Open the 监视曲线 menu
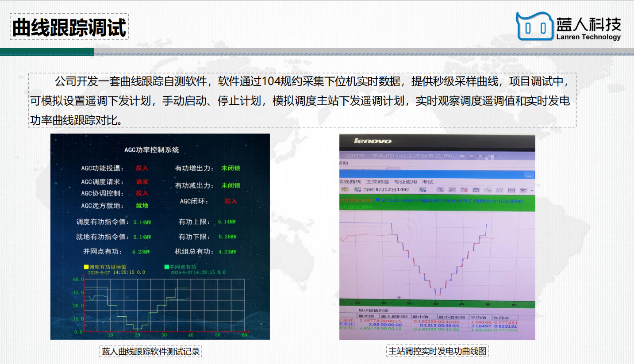The height and width of the screenshot is (364, 634). 350,182
